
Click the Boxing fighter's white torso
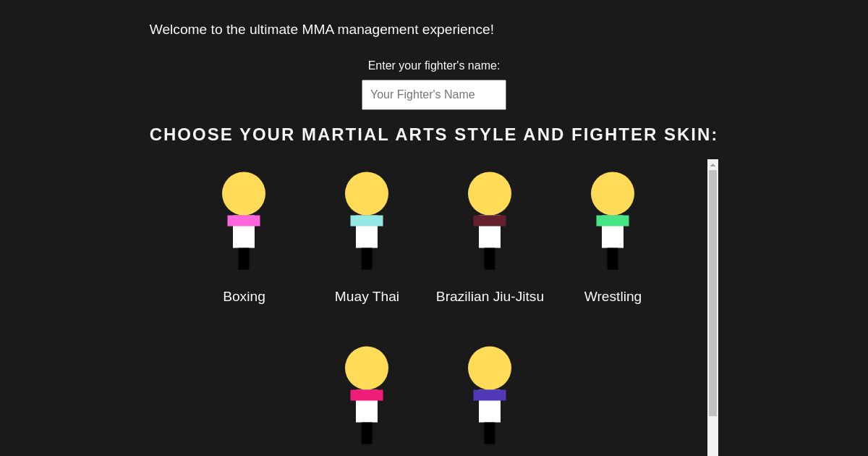click(x=244, y=236)
